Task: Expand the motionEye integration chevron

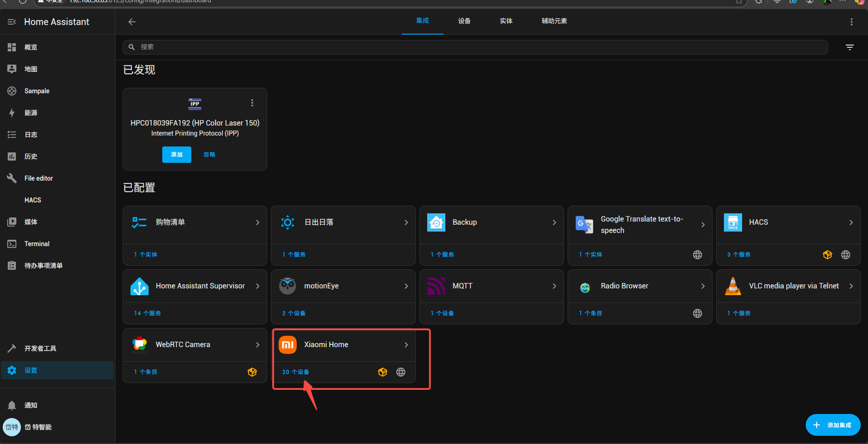Action: pyautogui.click(x=406, y=286)
